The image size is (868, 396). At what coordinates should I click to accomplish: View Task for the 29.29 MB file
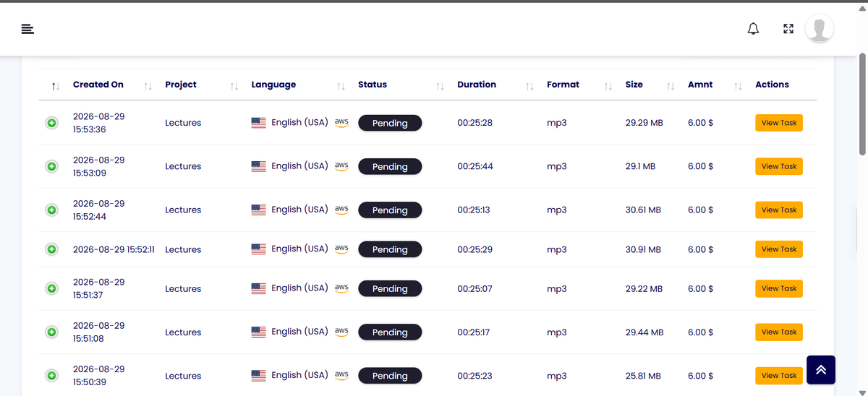779,123
